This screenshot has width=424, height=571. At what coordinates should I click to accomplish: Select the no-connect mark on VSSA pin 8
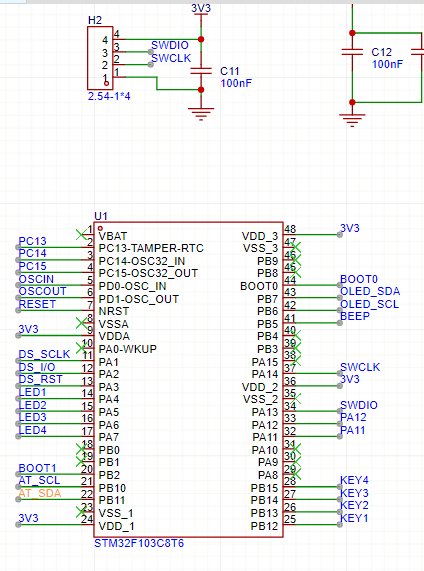[81, 323]
